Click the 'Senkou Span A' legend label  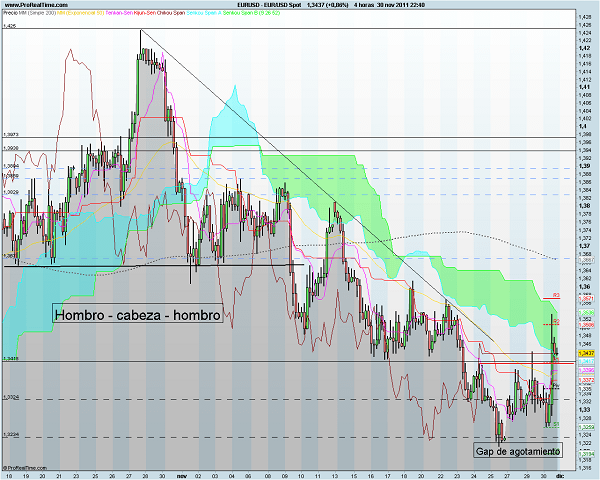[204, 13]
